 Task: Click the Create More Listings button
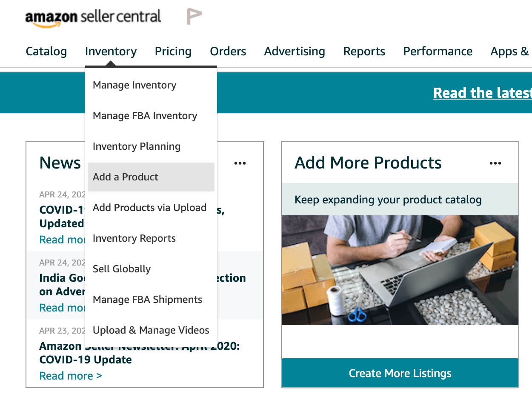(400, 373)
